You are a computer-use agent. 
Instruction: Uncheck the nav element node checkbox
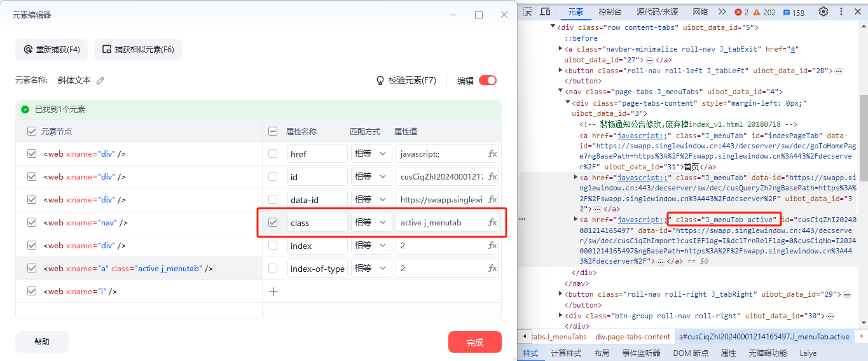point(32,223)
